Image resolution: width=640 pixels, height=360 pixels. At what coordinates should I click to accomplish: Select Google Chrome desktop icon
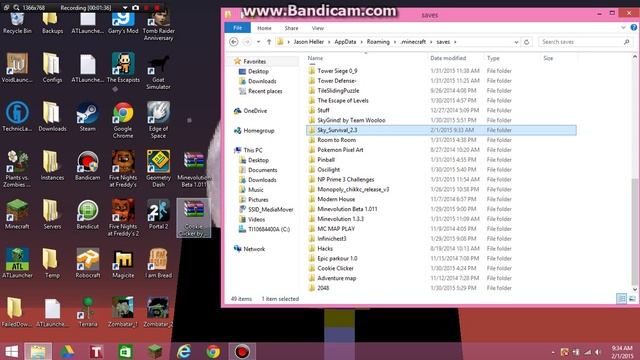[123, 120]
